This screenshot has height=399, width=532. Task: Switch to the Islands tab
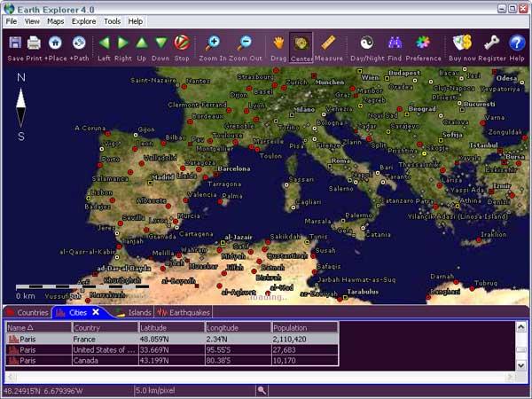pyautogui.click(x=134, y=312)
